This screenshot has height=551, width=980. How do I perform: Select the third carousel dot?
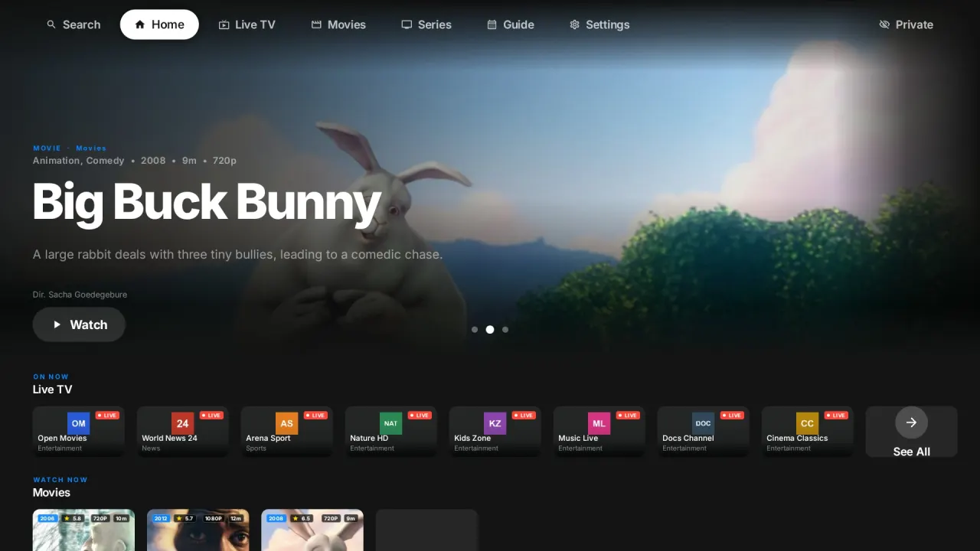point(505,330)
